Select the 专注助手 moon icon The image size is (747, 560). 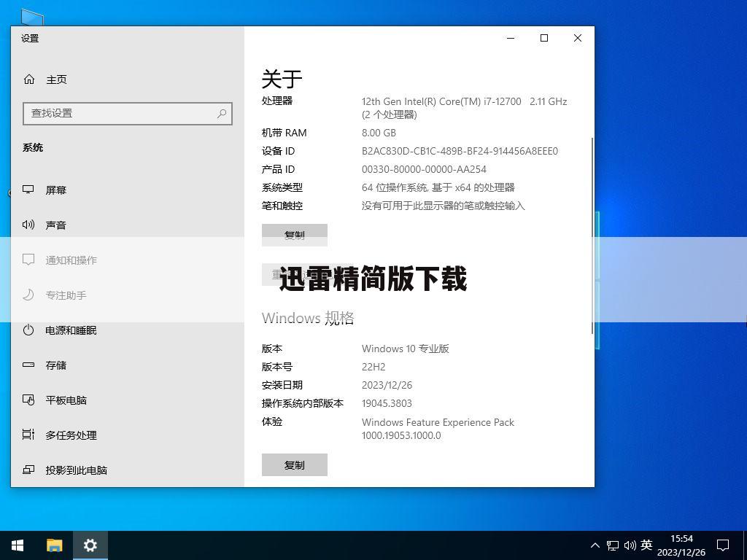click(28, 295)
